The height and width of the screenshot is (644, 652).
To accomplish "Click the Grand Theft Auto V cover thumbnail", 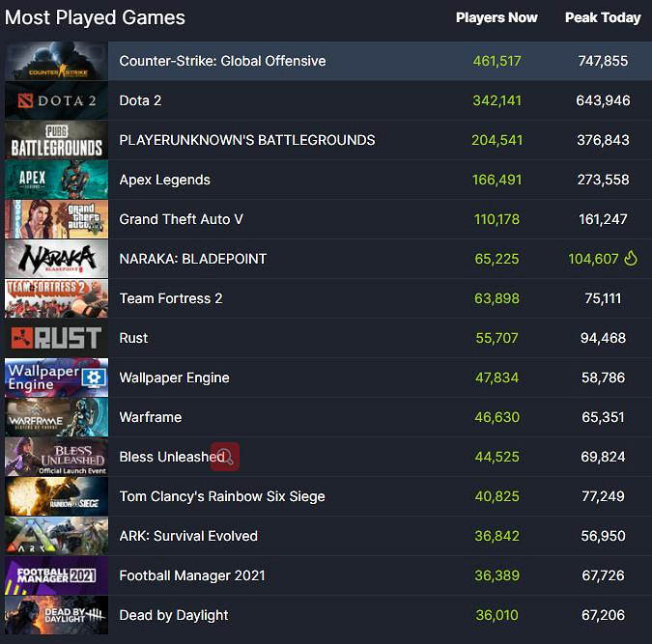I will (56, 219).
